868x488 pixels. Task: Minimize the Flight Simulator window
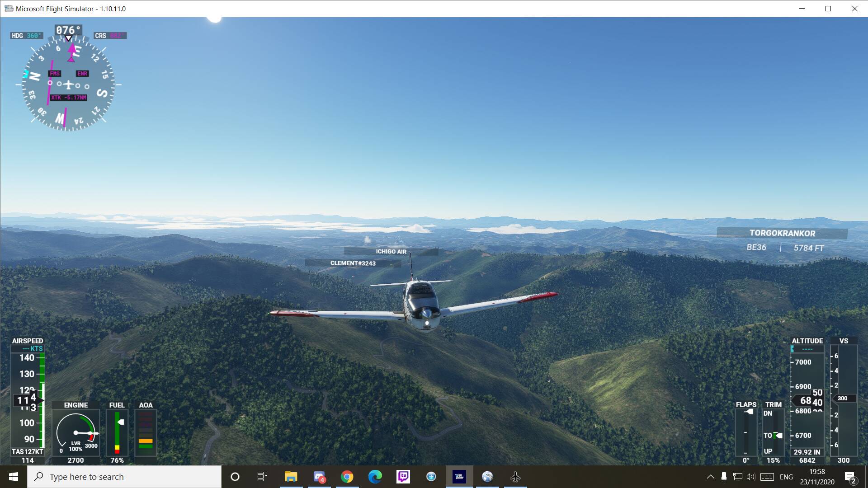(802, 9)
